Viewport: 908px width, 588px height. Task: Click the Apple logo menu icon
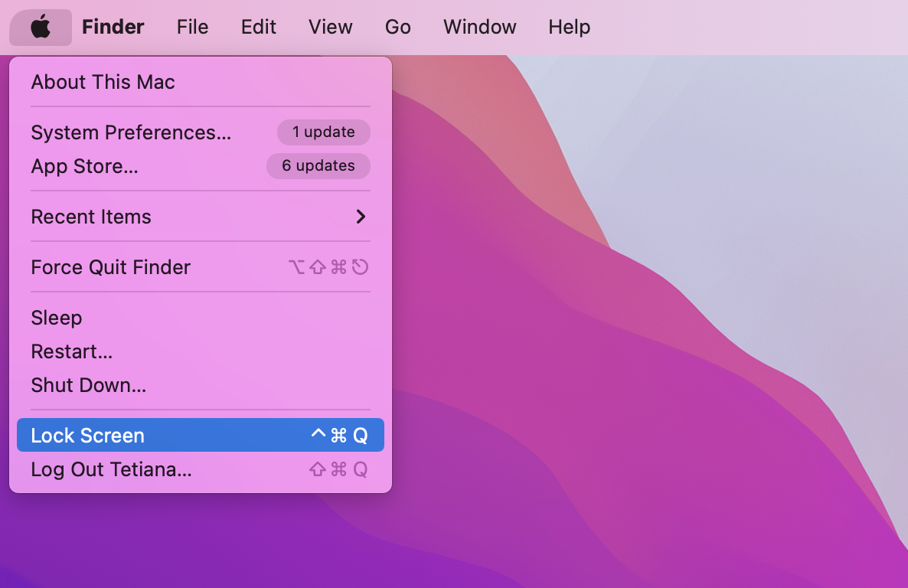[41, 28]
